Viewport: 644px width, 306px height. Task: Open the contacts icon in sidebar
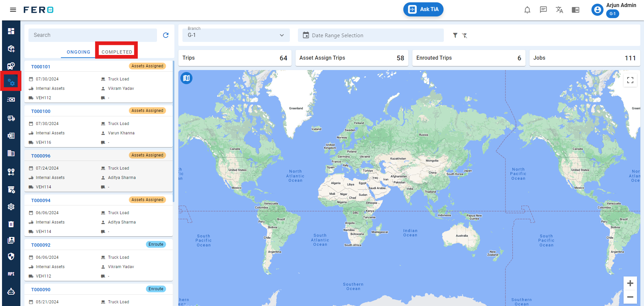pos(11,240)
